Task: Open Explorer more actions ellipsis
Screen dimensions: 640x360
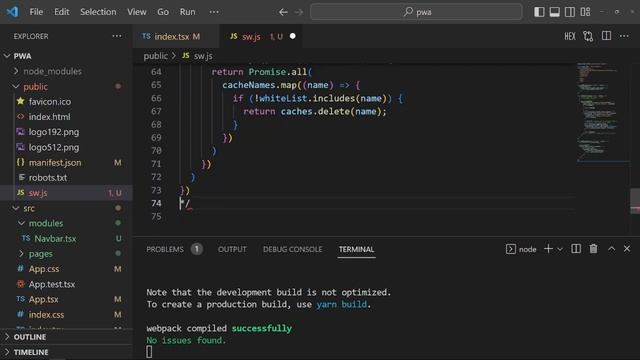Action: pyautogui.click(x=117, y=36)
